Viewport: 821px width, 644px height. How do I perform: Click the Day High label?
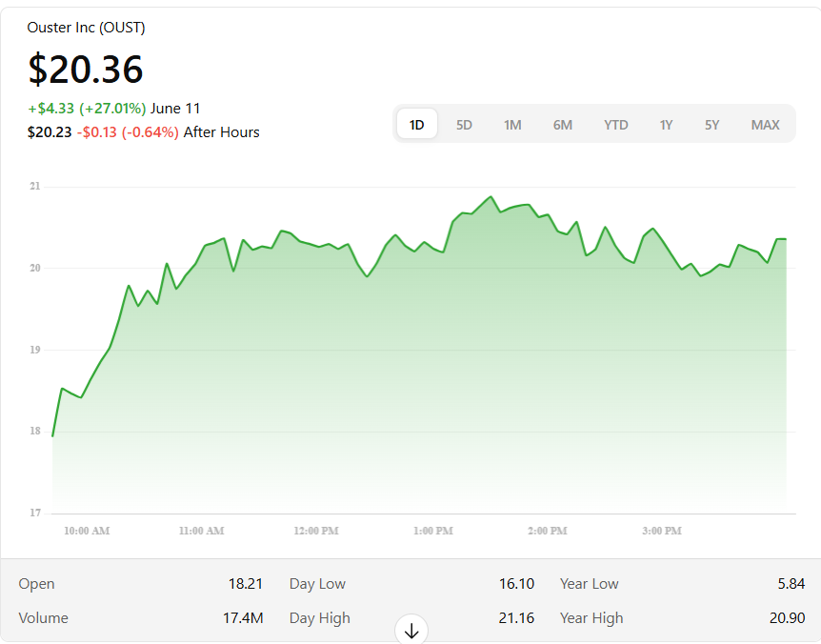pyautogui.click(x=319, y=618)
